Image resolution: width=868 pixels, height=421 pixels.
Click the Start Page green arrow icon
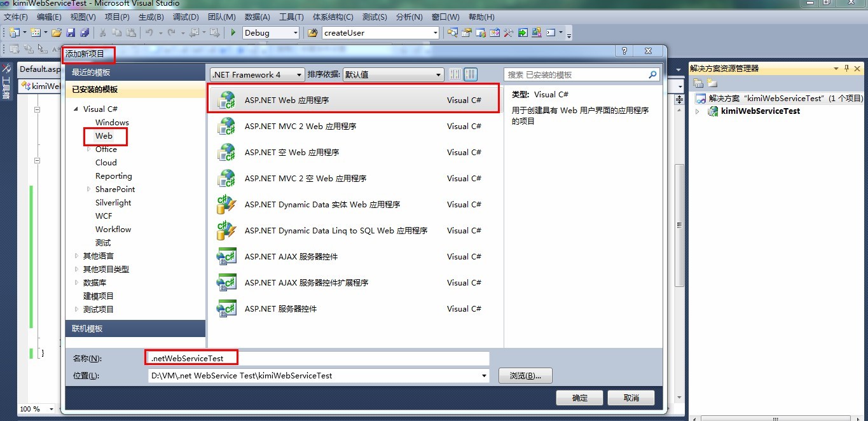pyautogui.click(x=523, y=32)
